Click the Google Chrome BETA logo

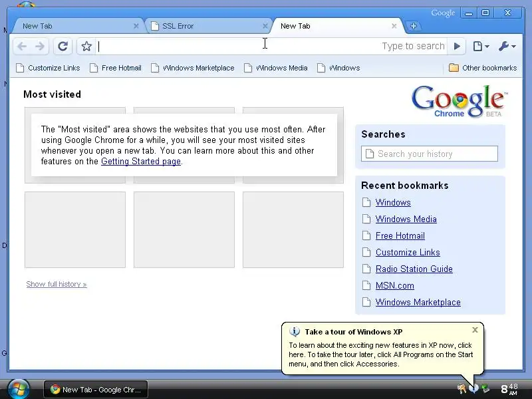459,101
